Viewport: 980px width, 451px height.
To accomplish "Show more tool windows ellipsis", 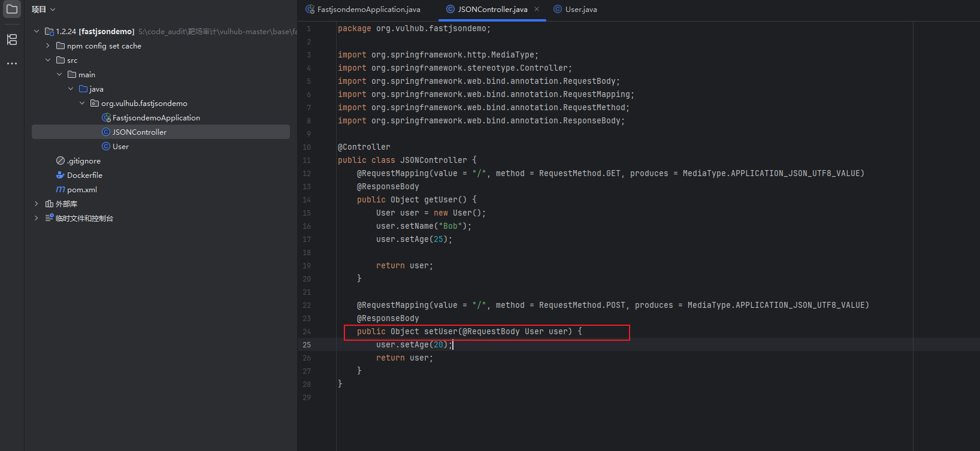I will pyautogui.click(x=12, y=63).
